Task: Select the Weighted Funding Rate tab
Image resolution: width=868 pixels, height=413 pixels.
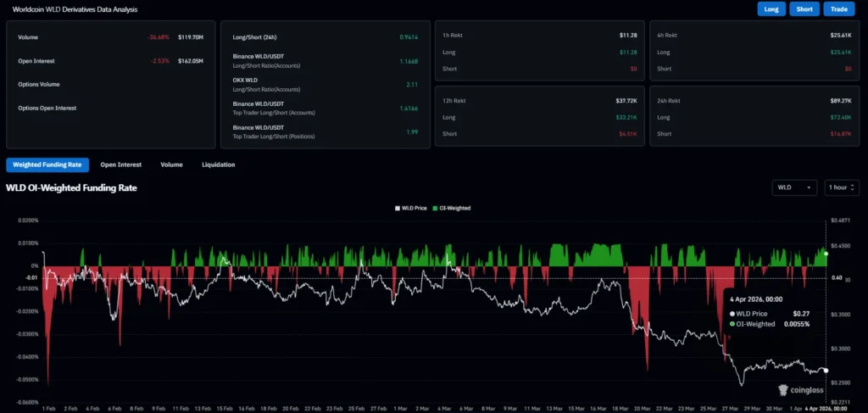Action: click(x=47, y=165)
